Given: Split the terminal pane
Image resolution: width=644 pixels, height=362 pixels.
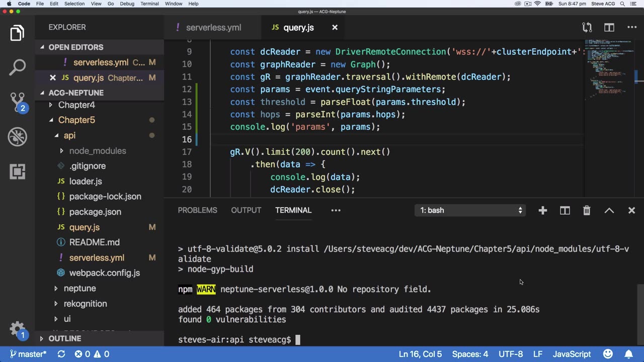Looking at the screenshot, I should point(565,211).
